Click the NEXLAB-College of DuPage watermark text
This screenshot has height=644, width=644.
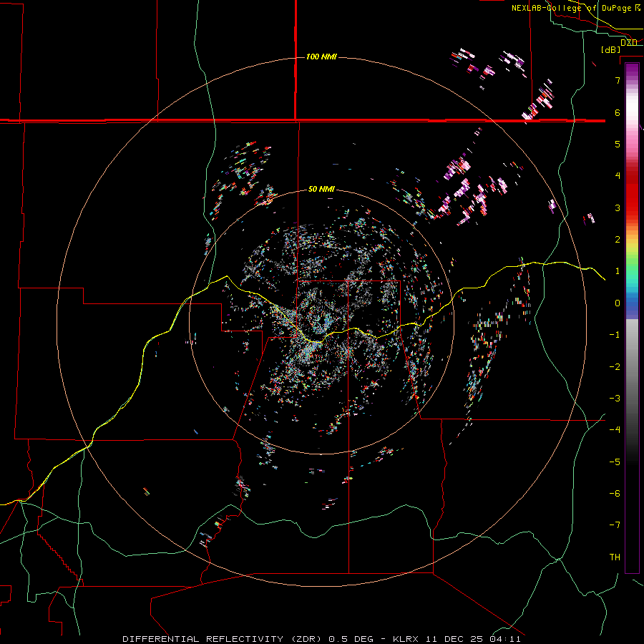(x=575, y=8)
